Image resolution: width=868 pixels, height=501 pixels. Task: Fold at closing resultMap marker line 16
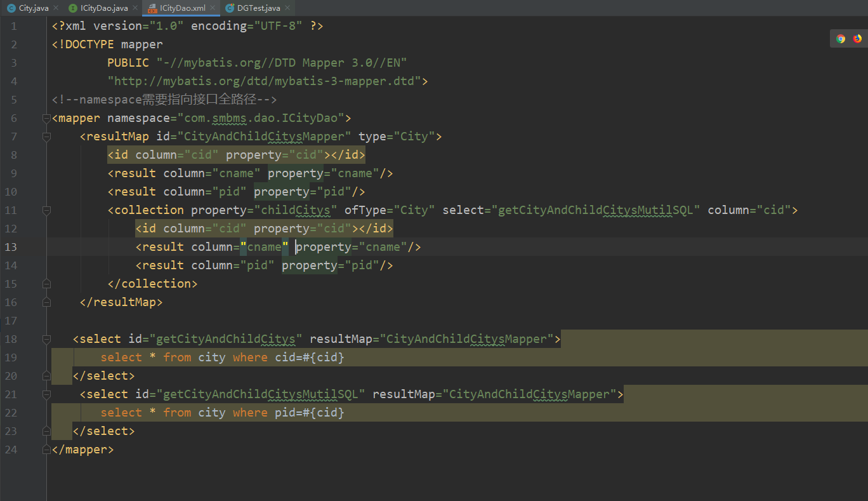(x=46, y=302)
